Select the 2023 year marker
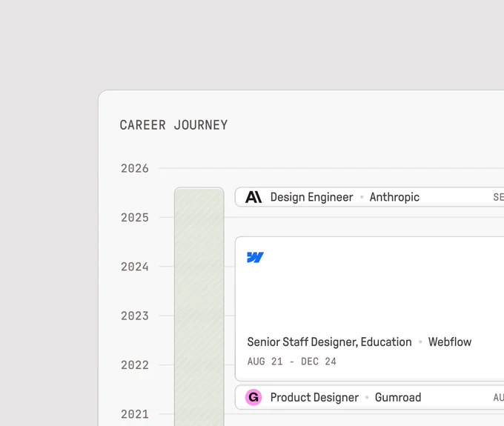 135,316
